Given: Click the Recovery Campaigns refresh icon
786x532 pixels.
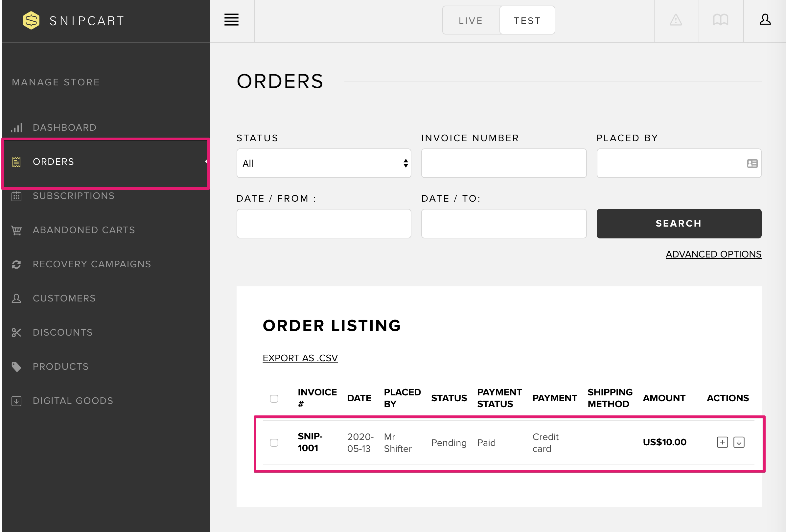Looking at the screenshot, I should tap(16, 264).
